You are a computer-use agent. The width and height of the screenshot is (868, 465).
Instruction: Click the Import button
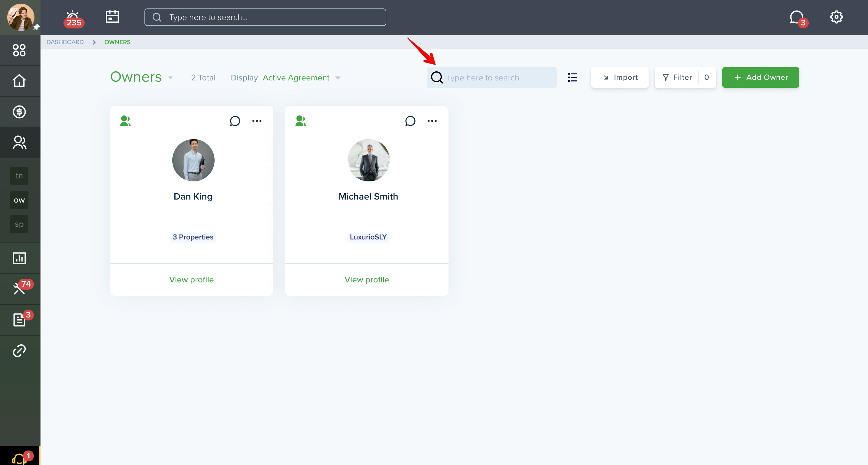point(620,77)
